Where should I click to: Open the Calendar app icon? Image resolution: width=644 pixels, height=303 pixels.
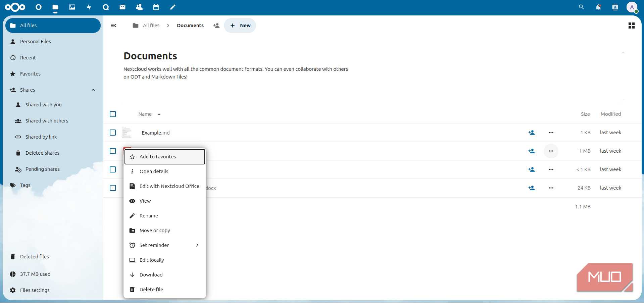coord(156,7)
